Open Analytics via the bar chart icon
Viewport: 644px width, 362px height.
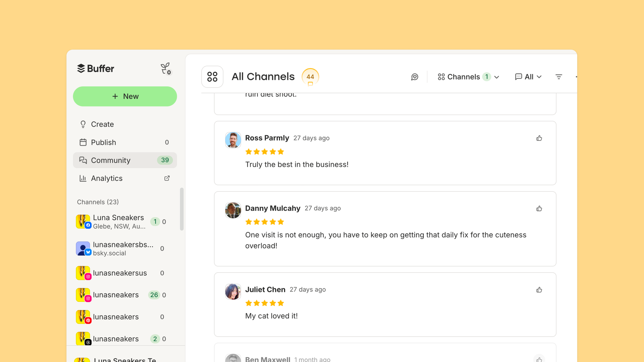click(x=83, y=178)
